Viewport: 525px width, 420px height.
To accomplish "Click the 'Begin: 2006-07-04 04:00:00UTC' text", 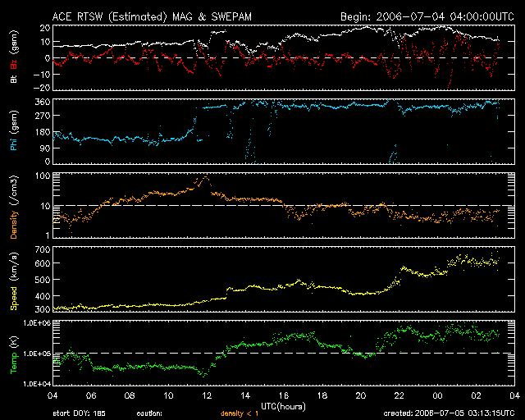I will pyautogui.click(x=427, y=16).
